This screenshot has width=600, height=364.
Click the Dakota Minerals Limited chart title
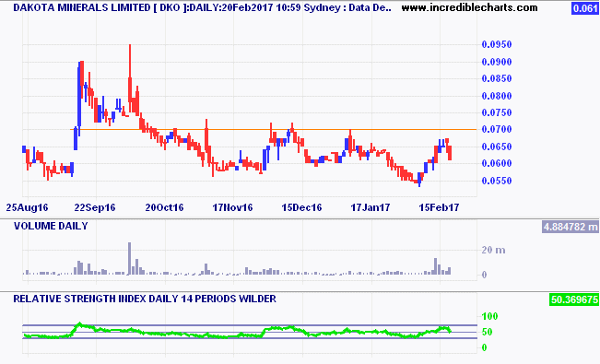[x=202, y=7]
